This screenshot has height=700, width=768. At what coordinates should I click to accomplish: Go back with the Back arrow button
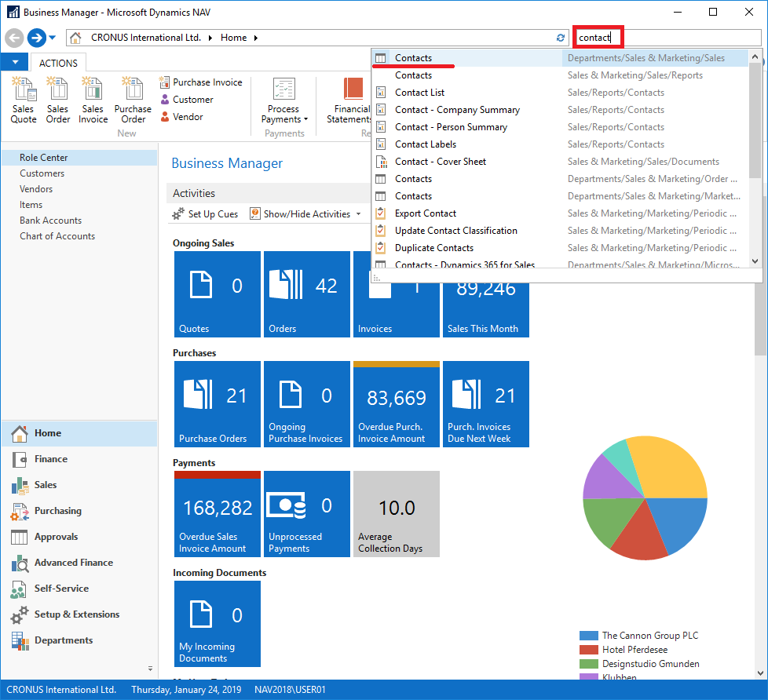[14, 38]
